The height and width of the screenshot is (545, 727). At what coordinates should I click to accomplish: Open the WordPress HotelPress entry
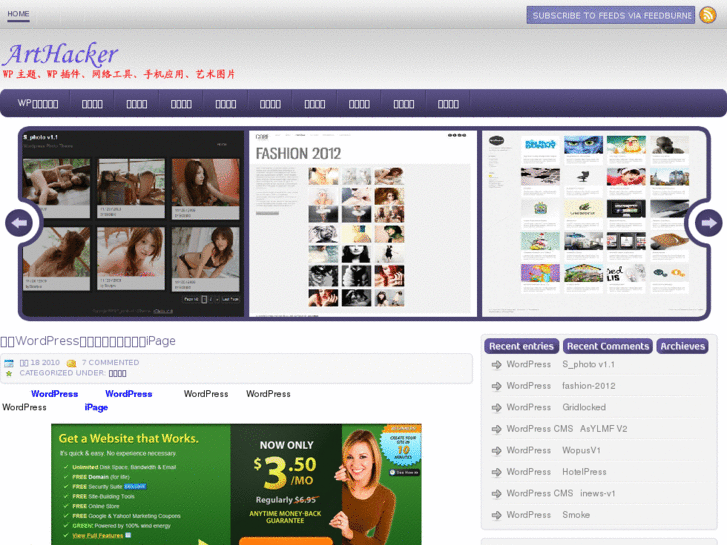coord(556,472)
